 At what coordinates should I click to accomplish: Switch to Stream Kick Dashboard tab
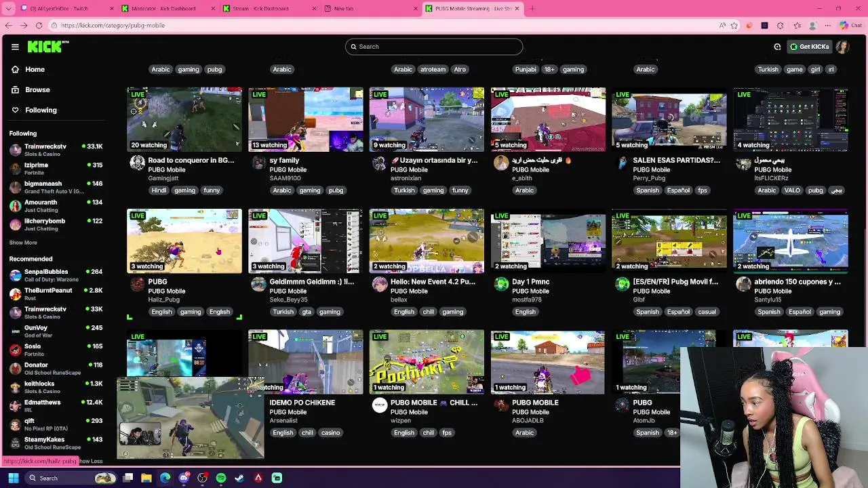tap(268, 8)
